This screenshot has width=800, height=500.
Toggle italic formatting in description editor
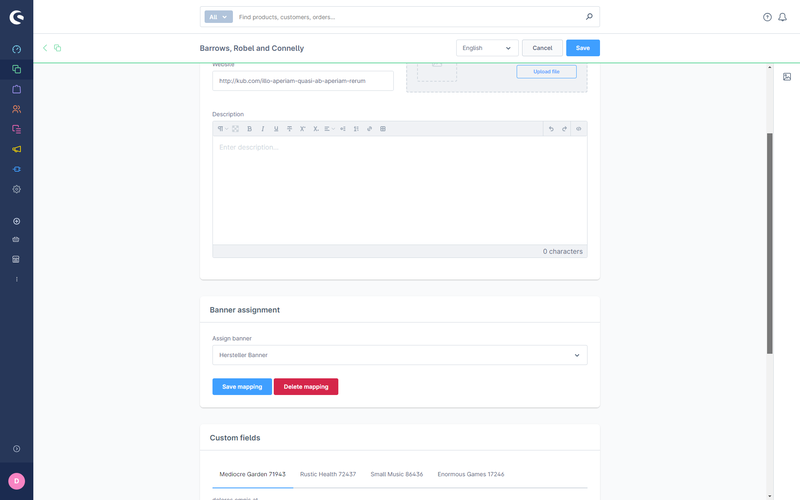pos(263,129)
